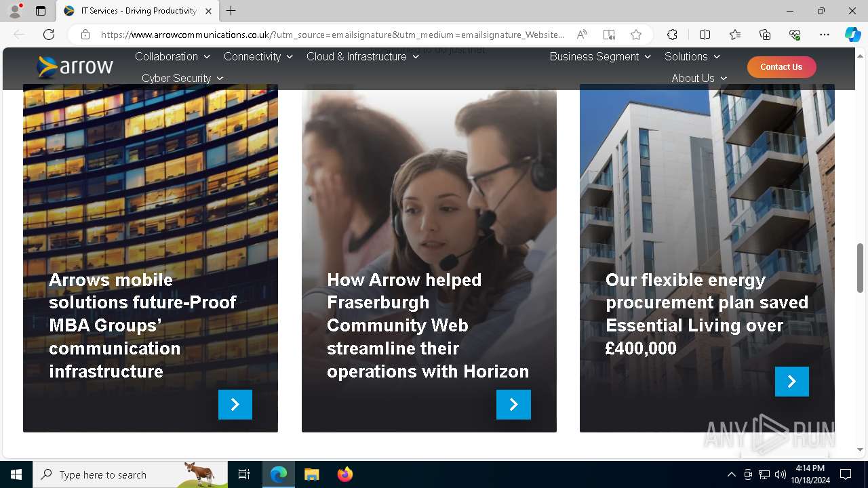Open the MBA Groups mobile solutions case study
Viewport: 868px width, 488px height.
coord(142,325)
